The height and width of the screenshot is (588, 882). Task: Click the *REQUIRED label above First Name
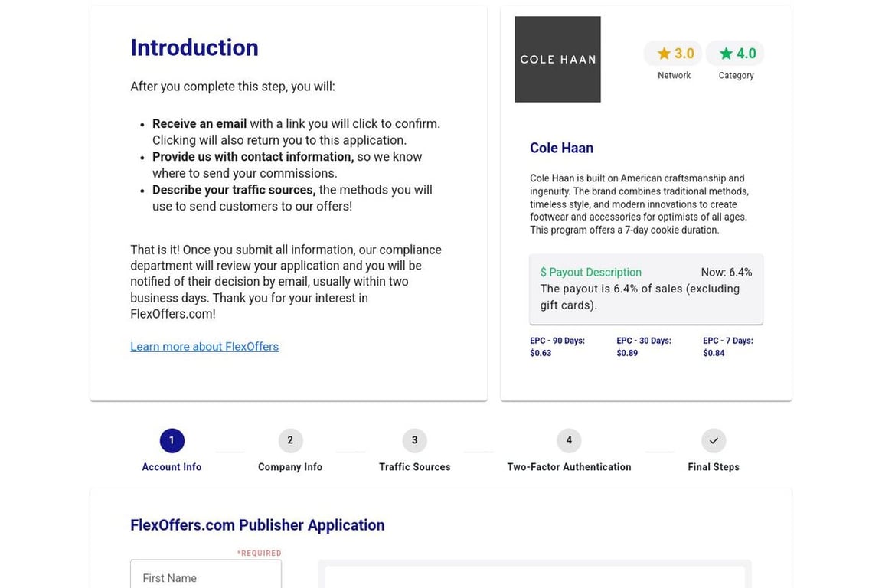(260, 553)
